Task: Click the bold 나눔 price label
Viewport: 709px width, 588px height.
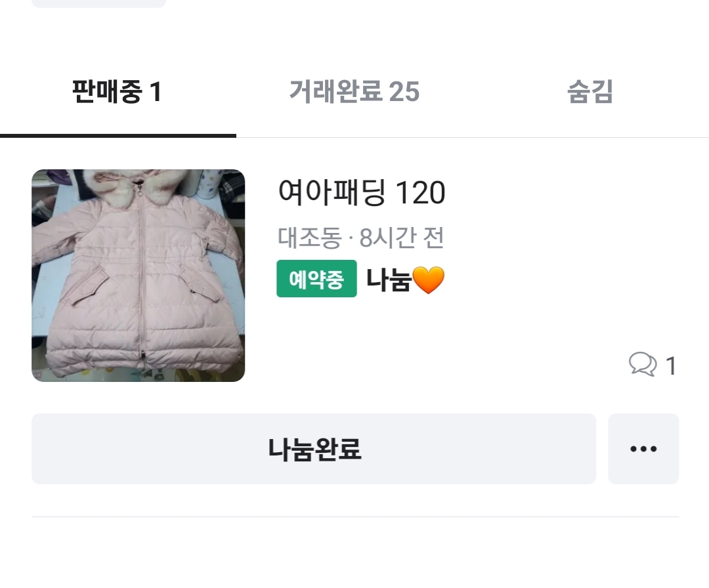Action: (x=389, y=280)
